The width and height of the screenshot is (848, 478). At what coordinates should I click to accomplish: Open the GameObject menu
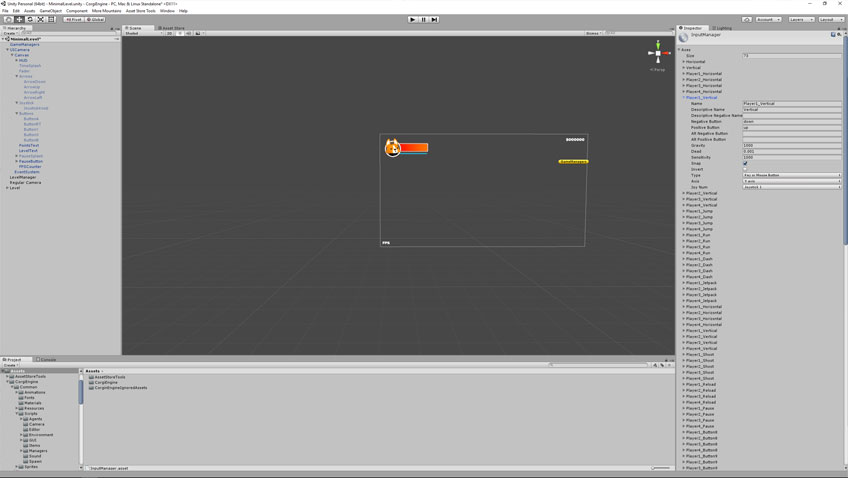[50, 11]
